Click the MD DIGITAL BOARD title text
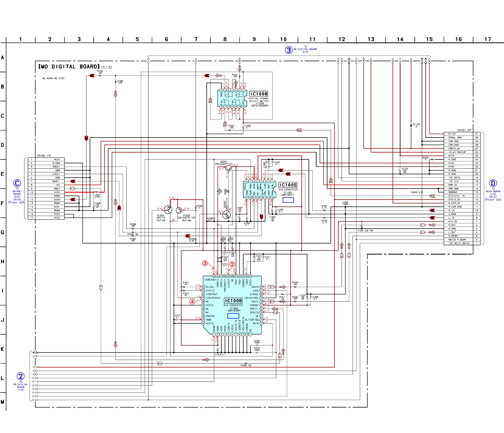Image resolution: width=504 pixels, height=433 pixels. 69,67
